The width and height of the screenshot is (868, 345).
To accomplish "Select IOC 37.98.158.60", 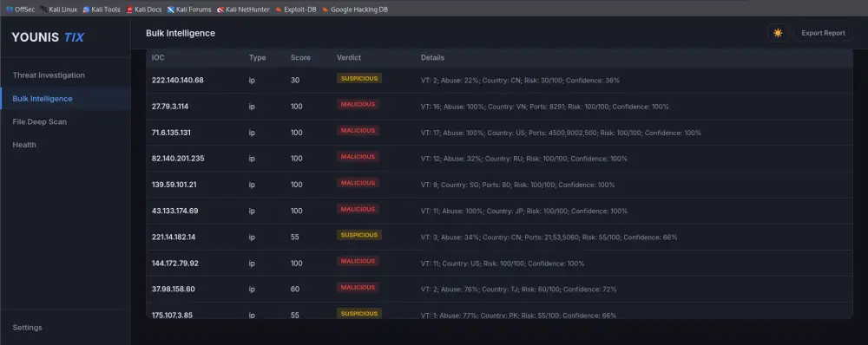I will coord(174,290).
